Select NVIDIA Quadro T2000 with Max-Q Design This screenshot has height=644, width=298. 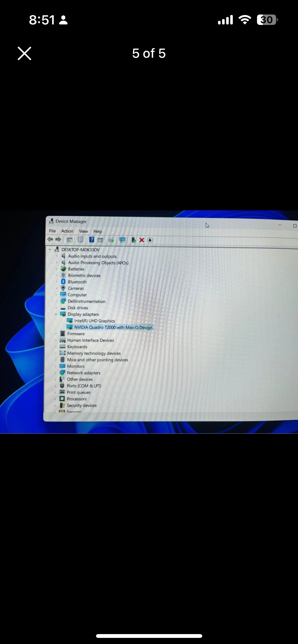point(113,327)
